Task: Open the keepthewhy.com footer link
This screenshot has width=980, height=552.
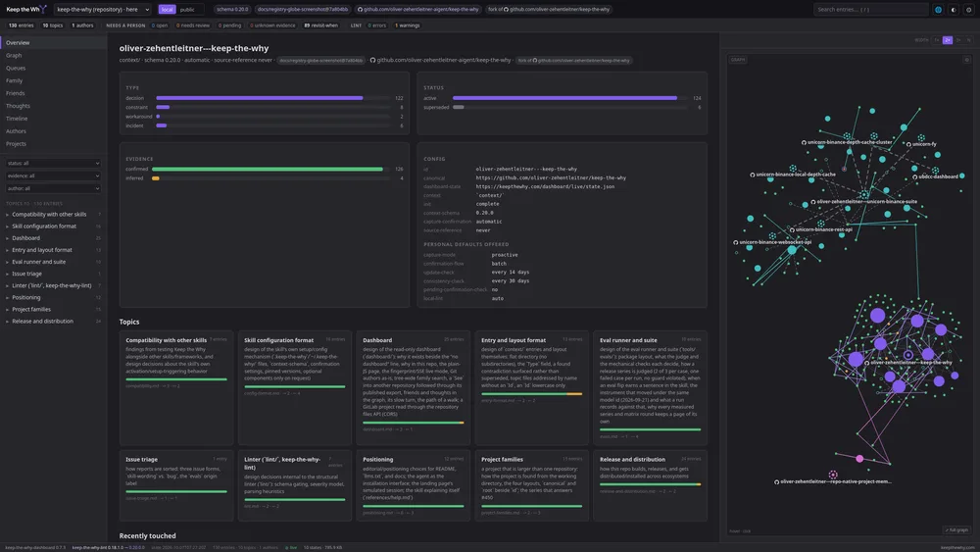Action: (x=957, y=548)
